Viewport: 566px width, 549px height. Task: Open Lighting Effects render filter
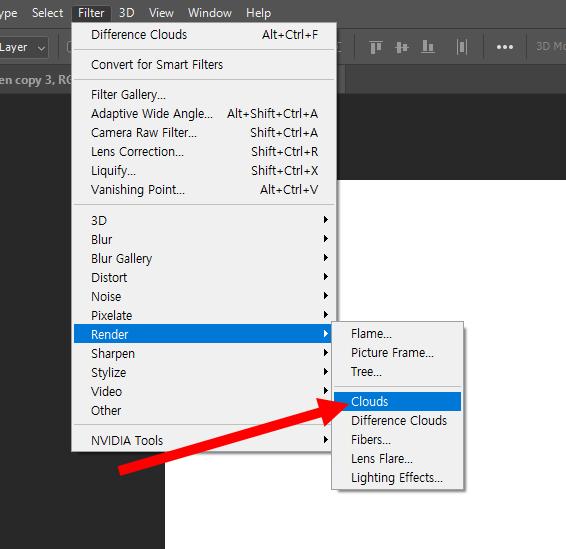point(397,478)
